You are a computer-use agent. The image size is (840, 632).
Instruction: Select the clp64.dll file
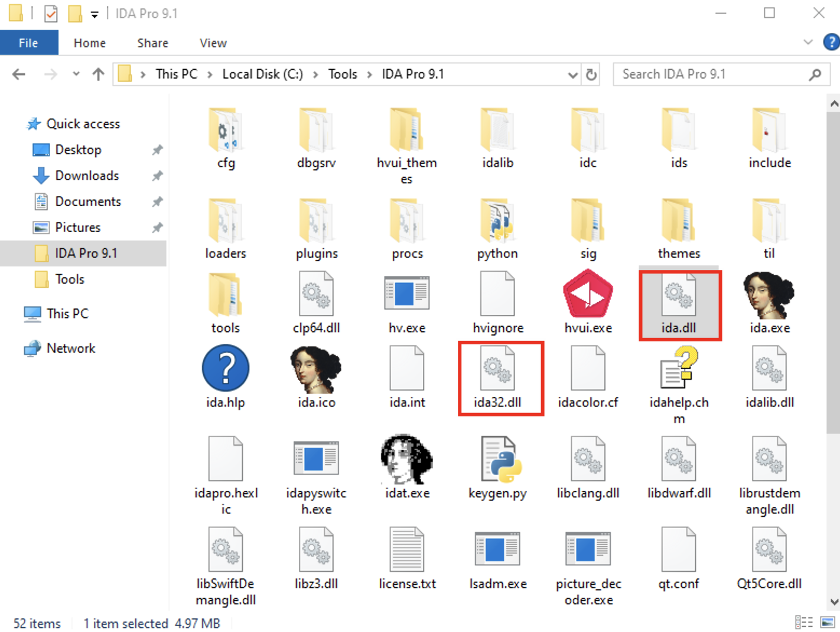317,303
